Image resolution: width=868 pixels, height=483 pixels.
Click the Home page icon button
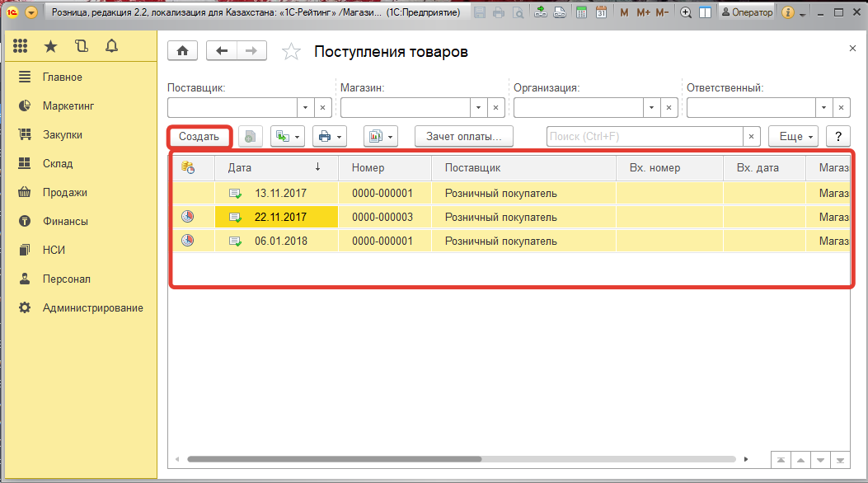click(182, 51)
